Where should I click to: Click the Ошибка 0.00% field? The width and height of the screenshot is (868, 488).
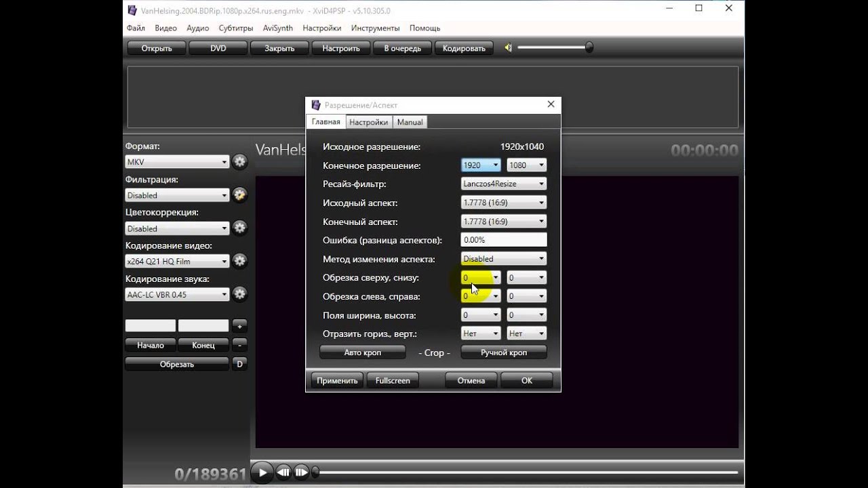tap(504, 240)
